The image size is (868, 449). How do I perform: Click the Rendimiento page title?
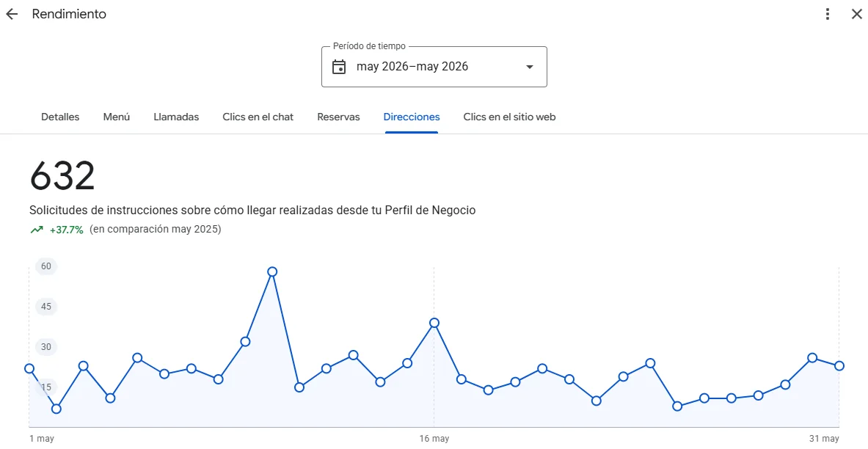(x=69, y=15)
